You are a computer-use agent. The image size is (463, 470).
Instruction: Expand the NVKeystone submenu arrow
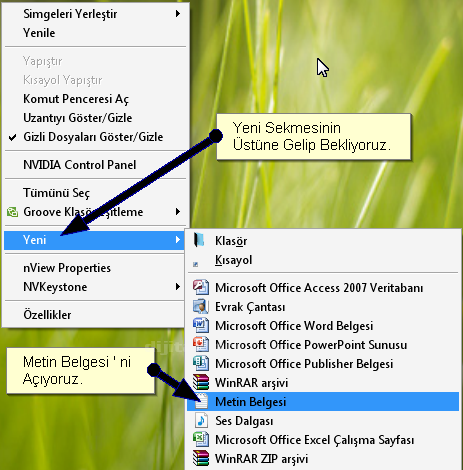(x=178, y=287)
